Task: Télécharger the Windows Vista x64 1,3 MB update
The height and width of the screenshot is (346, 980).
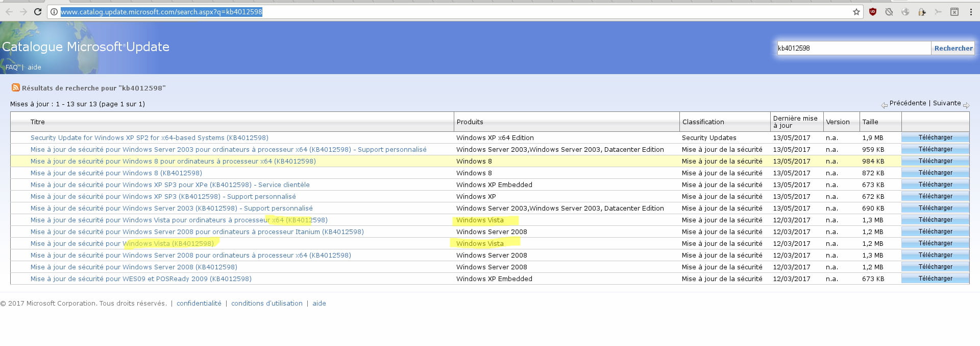Action: point(935,220)
